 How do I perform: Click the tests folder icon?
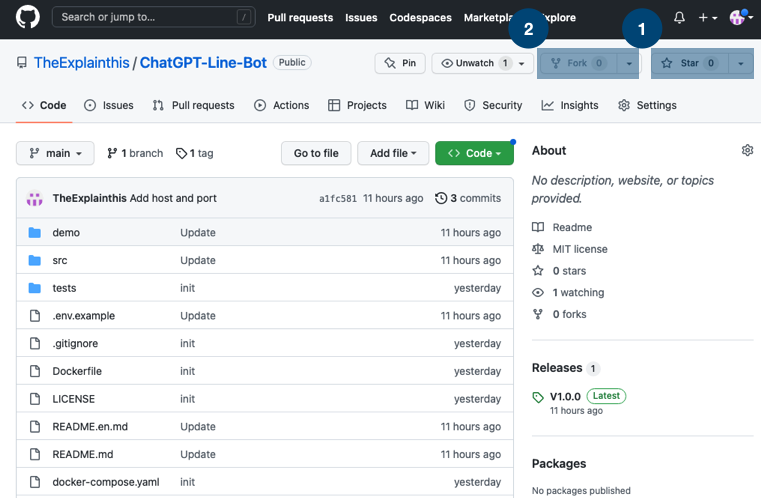[34, 288]
